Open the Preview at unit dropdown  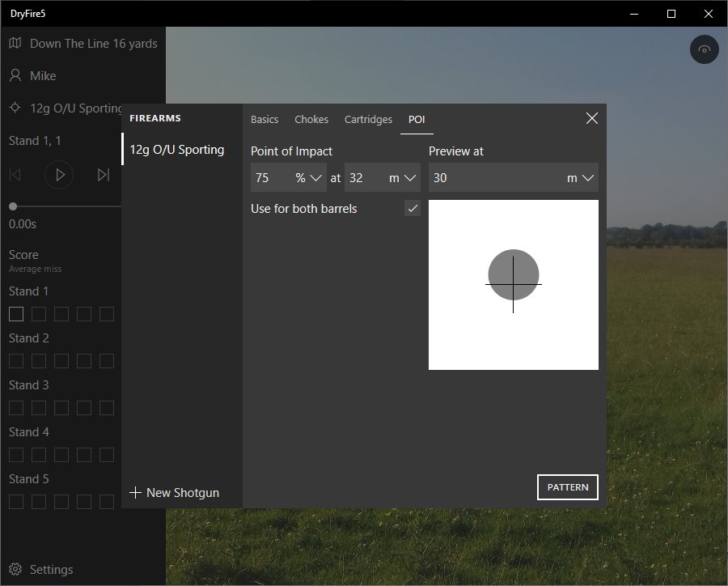click(x=581, y=178)
